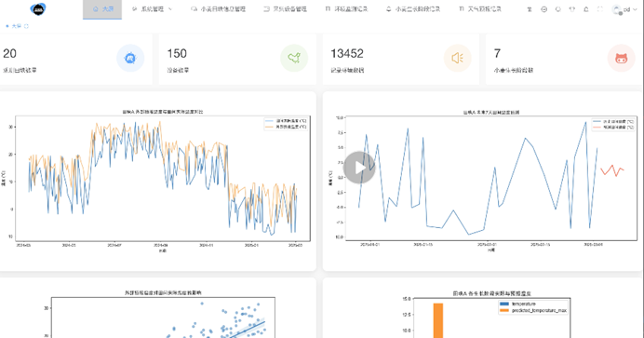Screen dimensions: 644x338
Task: Click the red legend swatch in the forecast chart
Action: point(597,128)
